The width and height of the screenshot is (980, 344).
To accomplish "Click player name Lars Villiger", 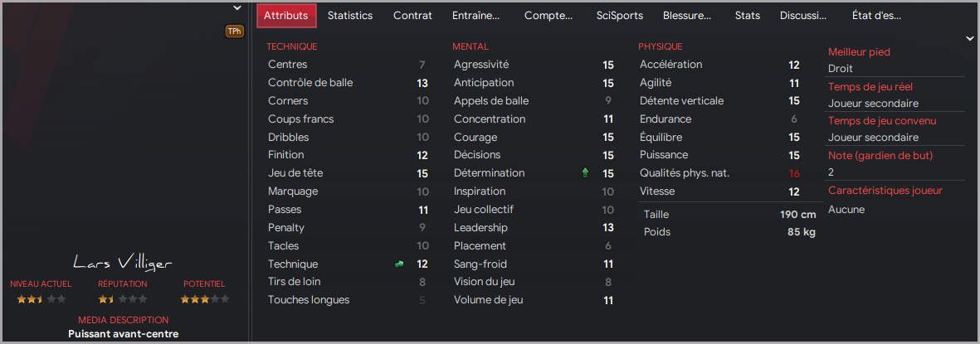I will pyautogui.click(x=123, y=263).
